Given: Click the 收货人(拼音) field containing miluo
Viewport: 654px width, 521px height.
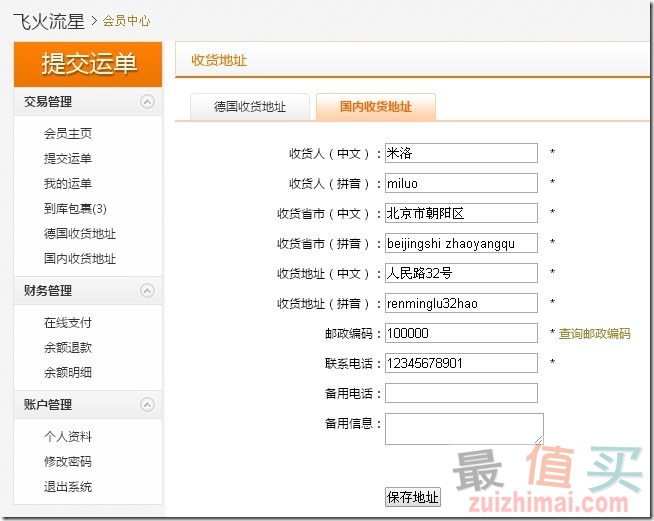Looking at the screenshot, I should point(461,183).
